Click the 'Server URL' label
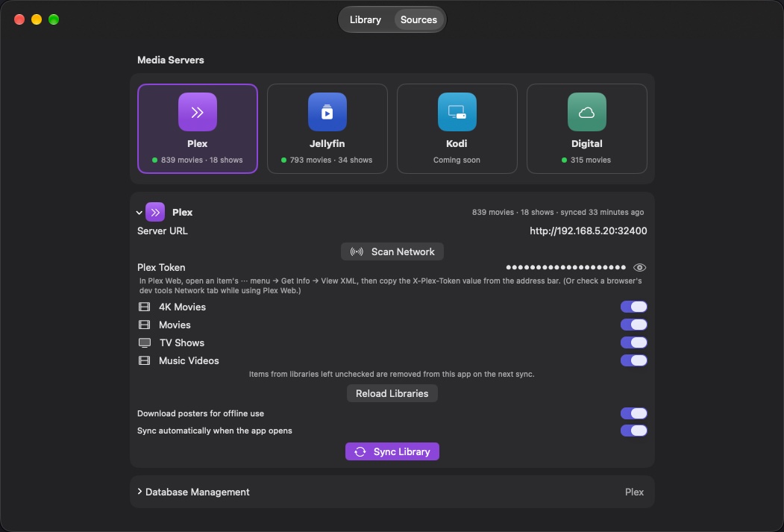This screenshot has width=784, height=532. (163, 231)
